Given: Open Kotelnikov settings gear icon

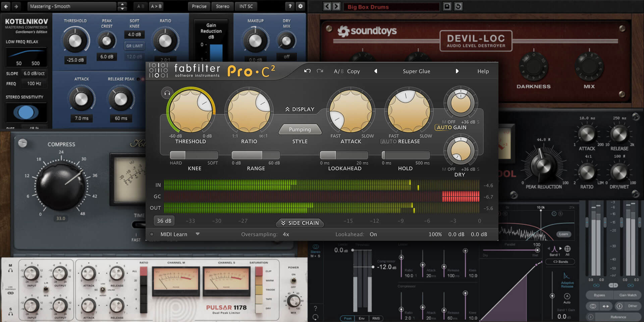Looking at the screenshot, I should point(301,6).
